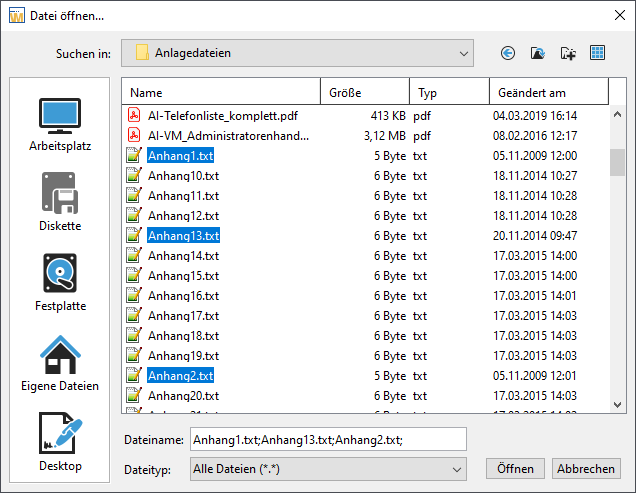
Task: Go up one folder level icon
Action: (x=538, y=53)
